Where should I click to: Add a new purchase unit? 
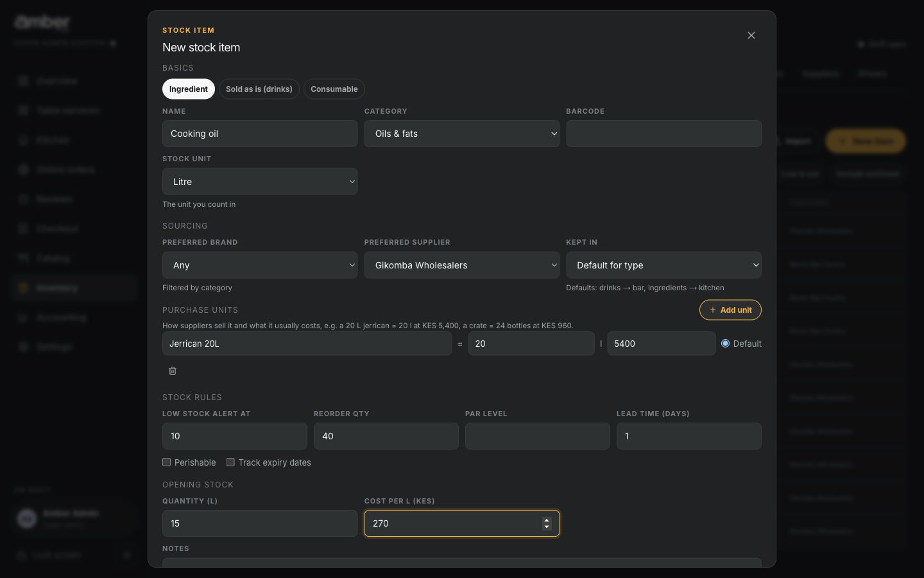[730, 310]
